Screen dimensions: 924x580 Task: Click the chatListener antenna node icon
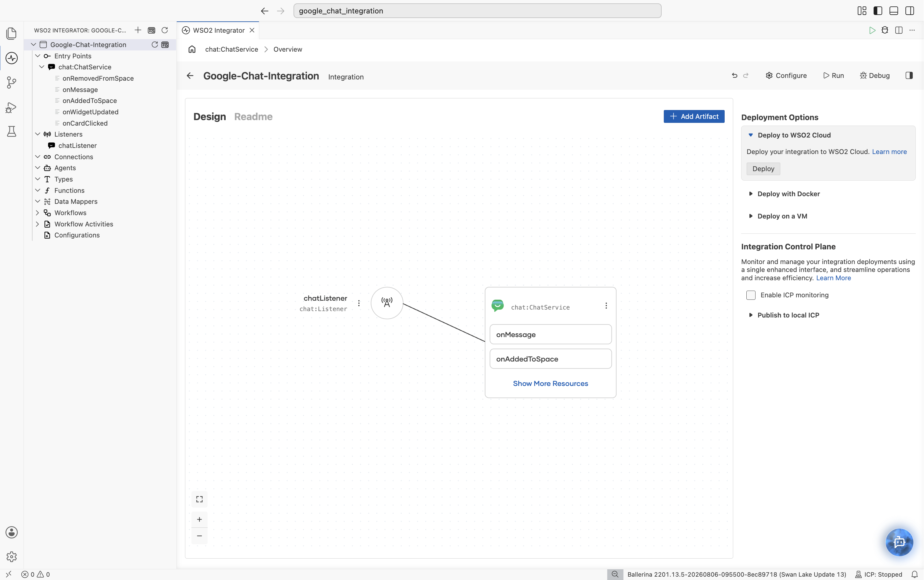tap(387, 303)
